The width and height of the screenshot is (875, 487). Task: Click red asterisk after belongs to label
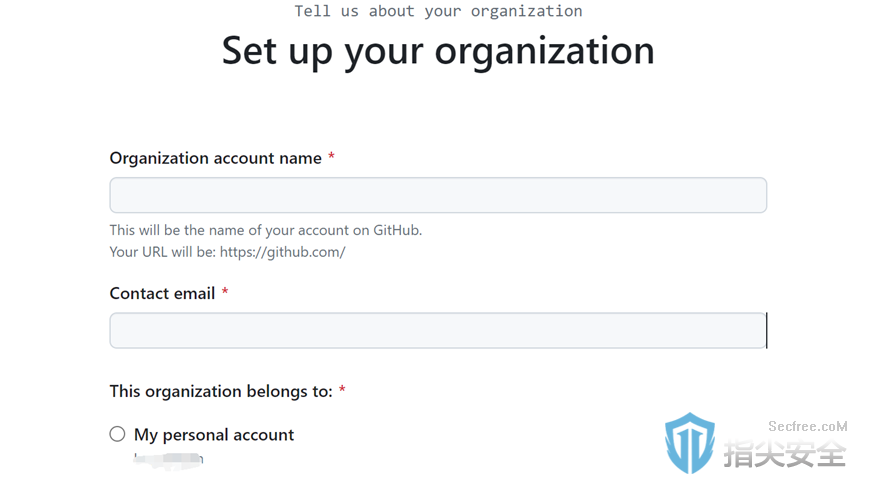click(x=342, y=389)
